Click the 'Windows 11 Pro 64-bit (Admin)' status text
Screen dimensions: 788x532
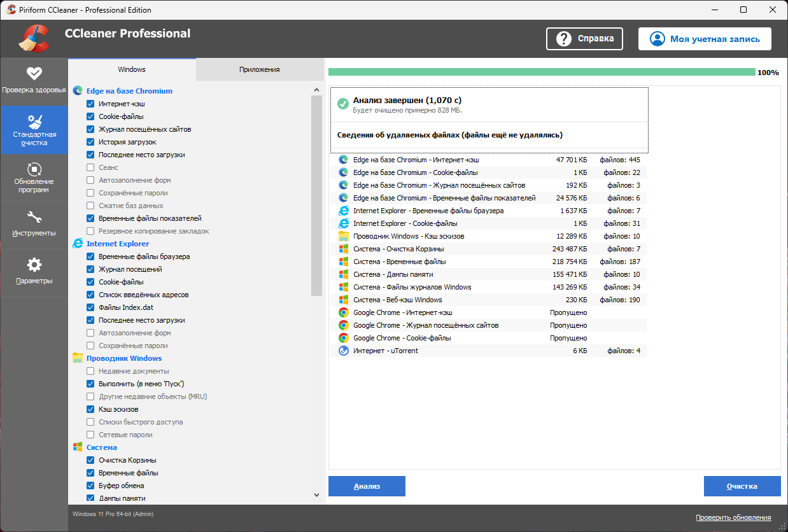(113, 514)
